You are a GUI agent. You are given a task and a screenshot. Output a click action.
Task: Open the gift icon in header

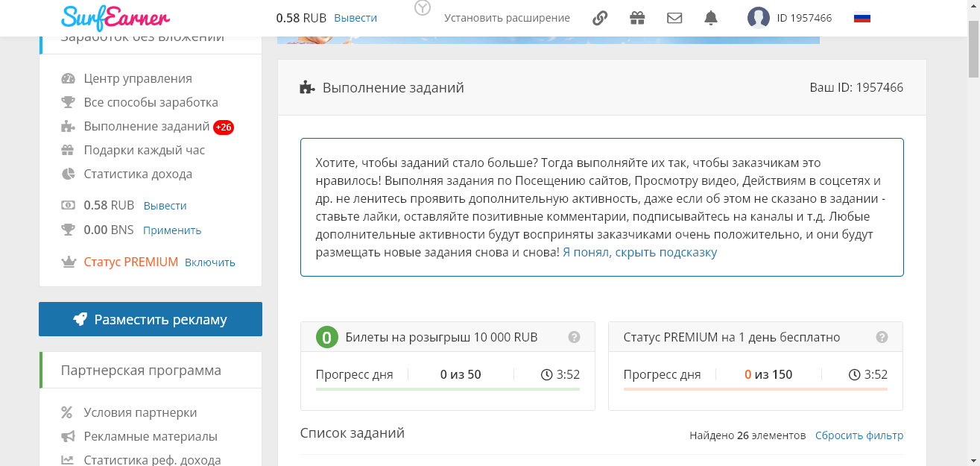[637, 18]
